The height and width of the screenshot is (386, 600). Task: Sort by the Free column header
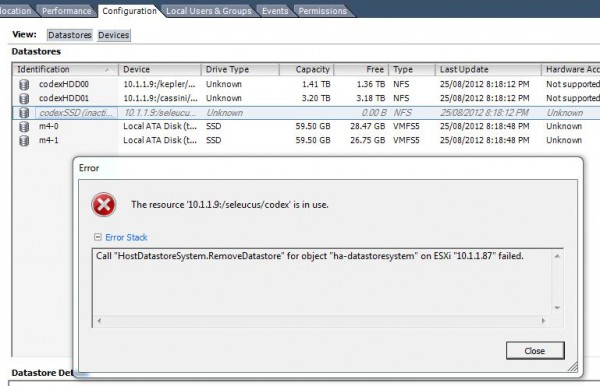[362, 69]
